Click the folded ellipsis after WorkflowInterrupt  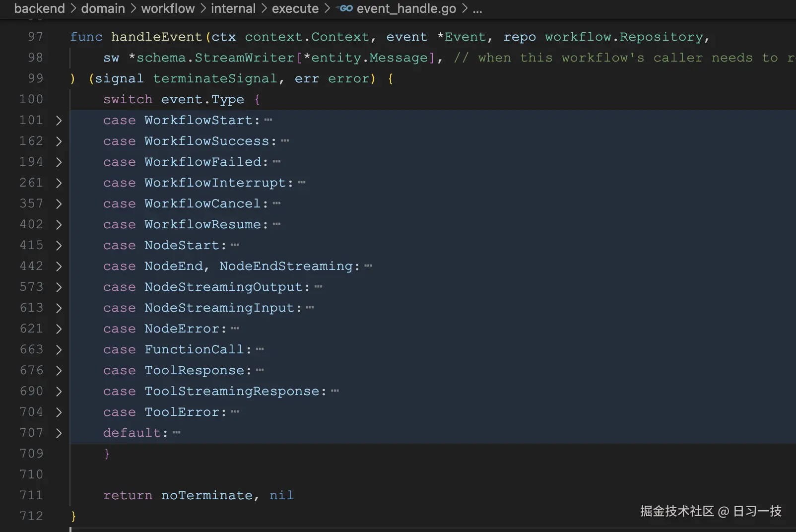[302, 183]
